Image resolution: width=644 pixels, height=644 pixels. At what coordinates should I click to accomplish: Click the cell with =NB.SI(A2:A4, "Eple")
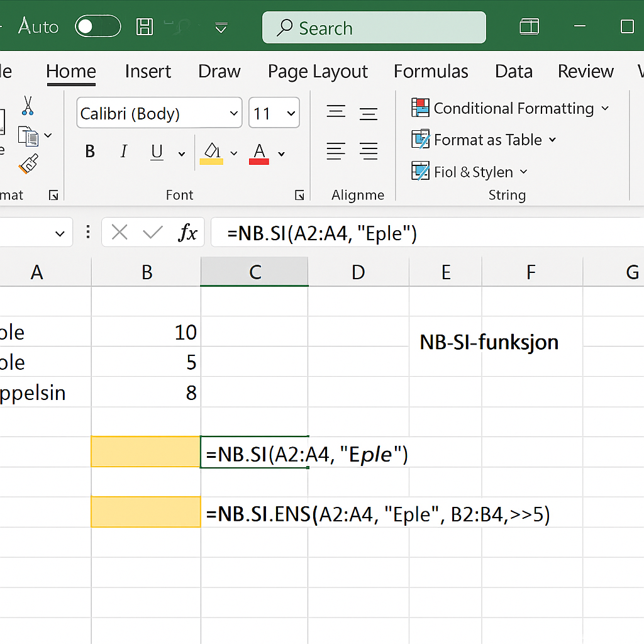pos(254,452)
